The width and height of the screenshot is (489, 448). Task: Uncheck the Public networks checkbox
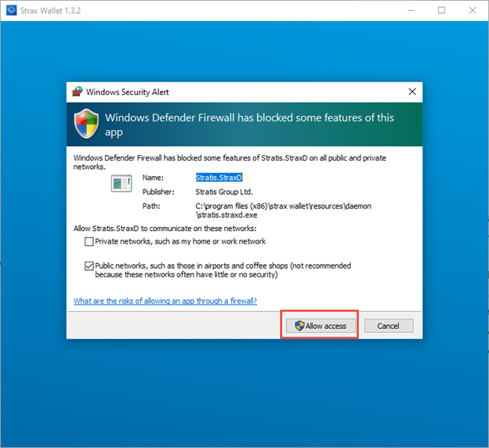click(89, 266)
